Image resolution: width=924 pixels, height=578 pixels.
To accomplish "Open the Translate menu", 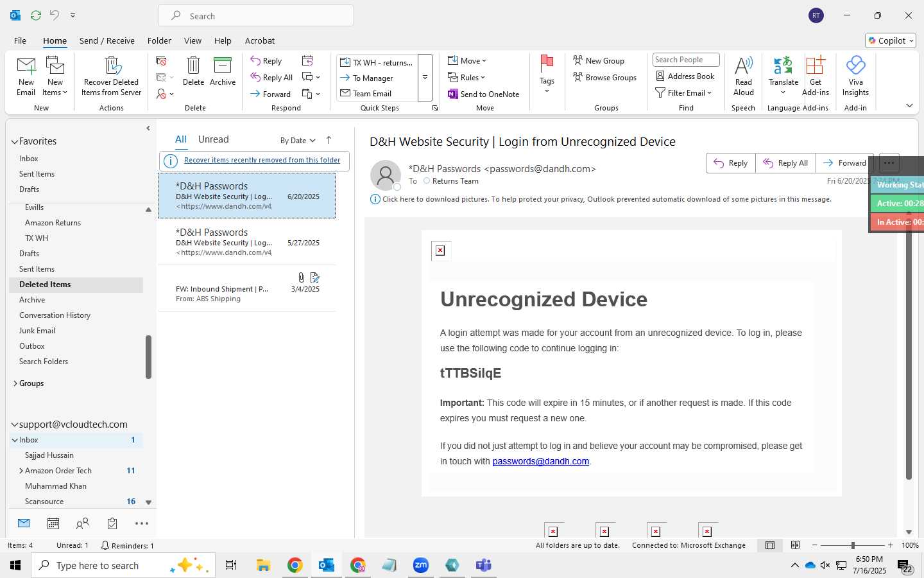I will (783, 76).
